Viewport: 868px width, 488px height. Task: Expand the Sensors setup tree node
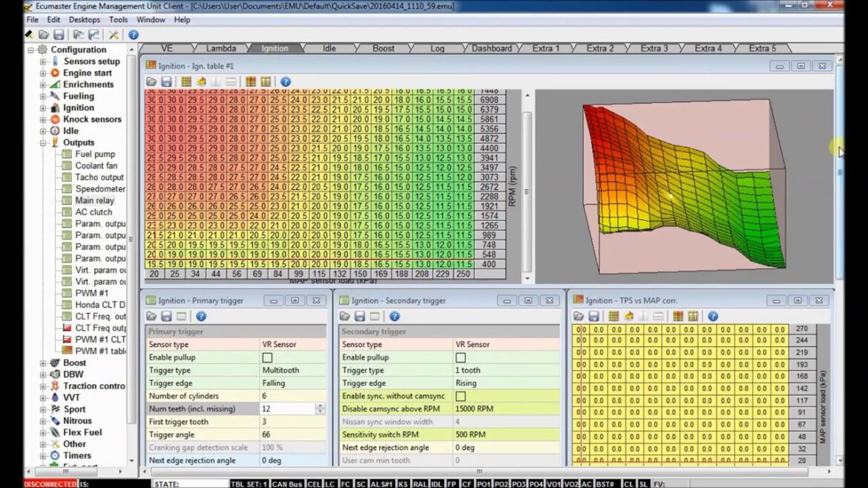coord(43,62)
